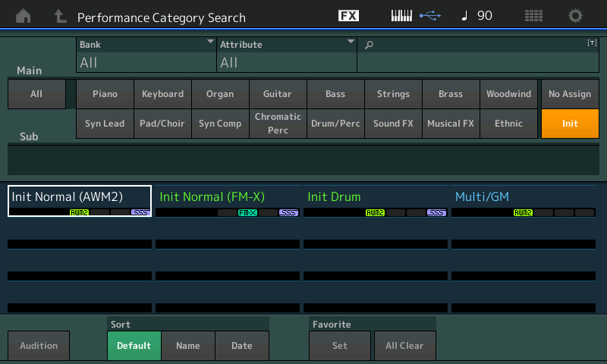
Task: Click the Exit up-arrow icon
Action: (x=60, y=16)
